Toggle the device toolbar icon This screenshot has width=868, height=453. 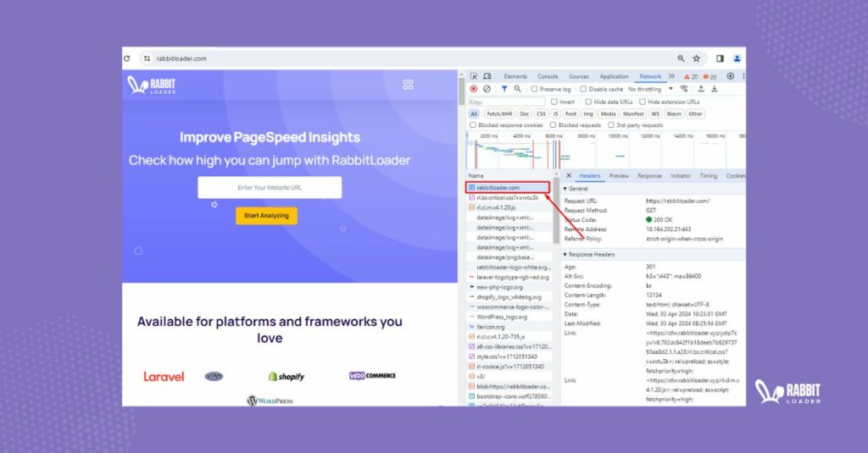pos(487,76)
